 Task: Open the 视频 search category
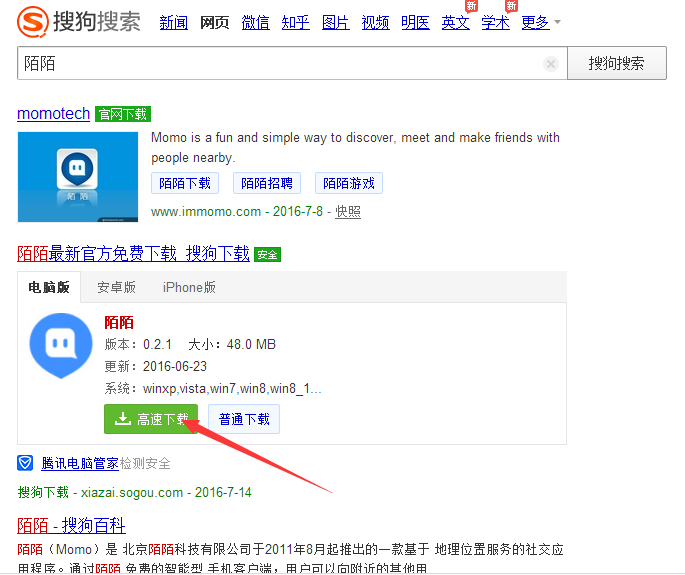(375, 22)
